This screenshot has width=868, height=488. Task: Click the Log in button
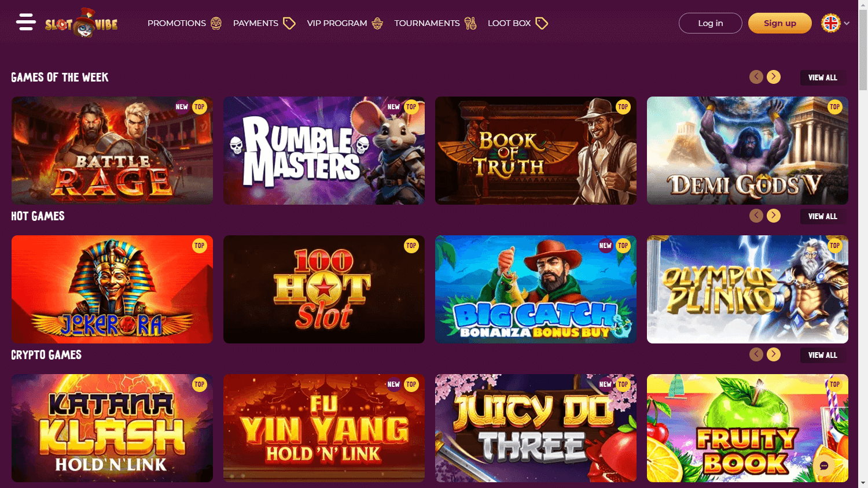pyautogui.click(x=711, y=23)
